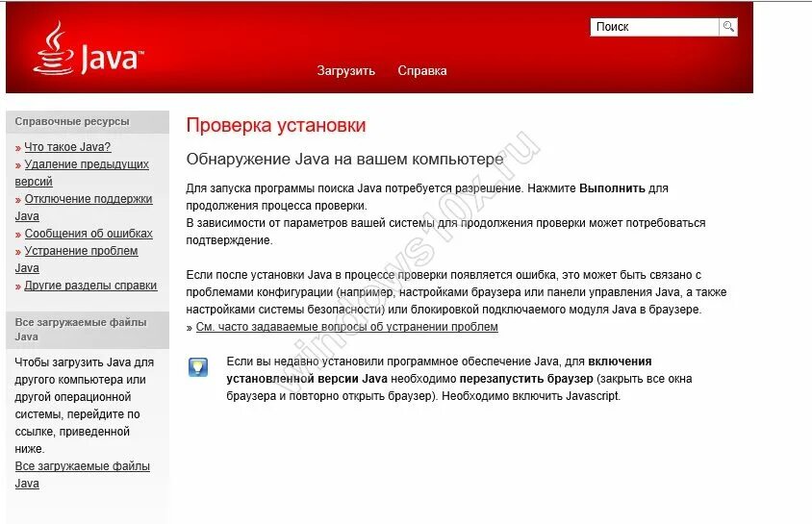Screen dimensions: 812x524
Task: Click the paragraph starting with Если после установки Java
Action: coord(456,292)
